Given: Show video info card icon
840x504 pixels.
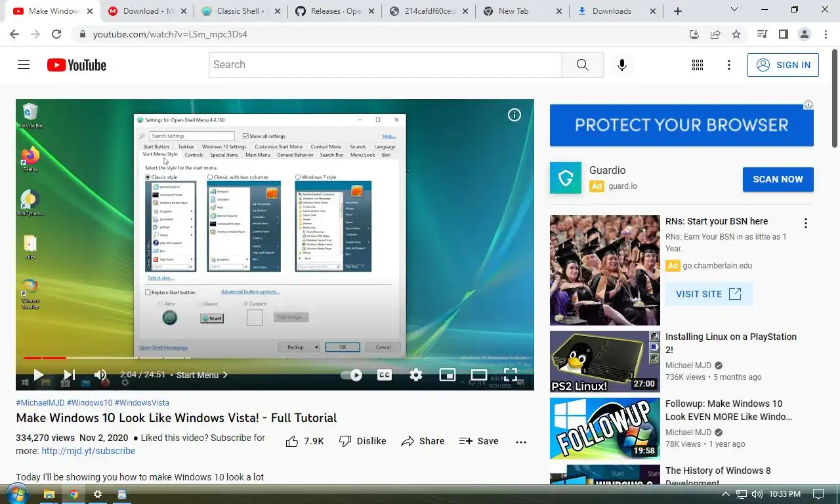Looking at the screenshot, I should [x=514, y=115].
